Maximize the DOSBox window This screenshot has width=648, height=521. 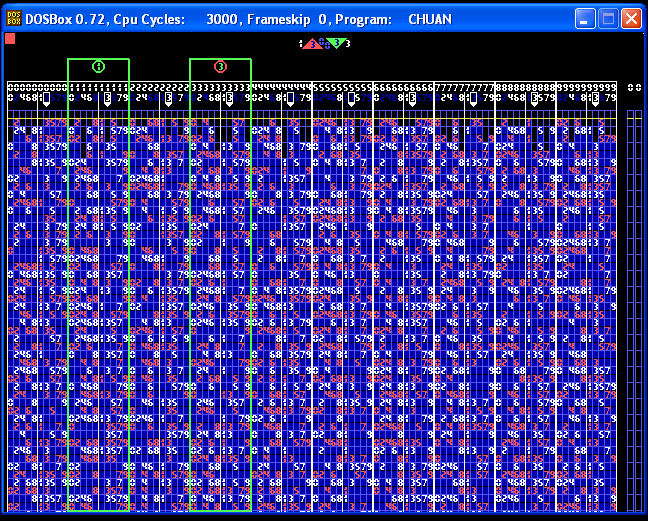click(608, 18)
